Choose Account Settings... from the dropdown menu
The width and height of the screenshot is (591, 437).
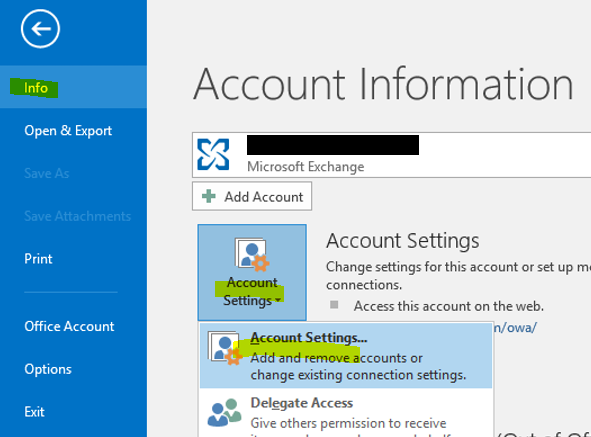pos(346,356)
